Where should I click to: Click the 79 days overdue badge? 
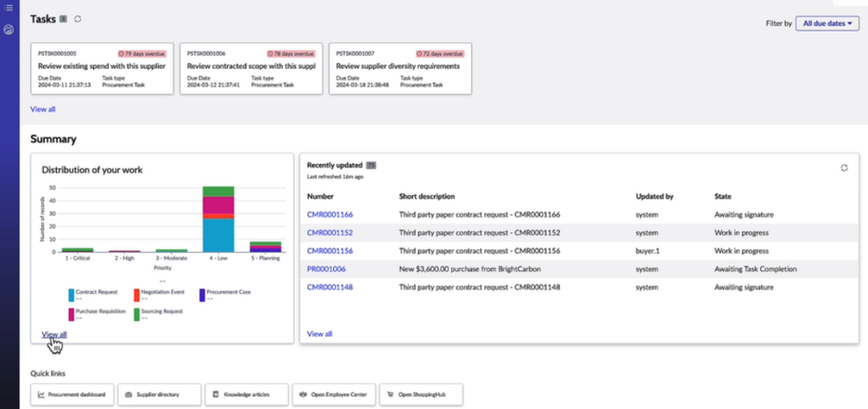142,53
